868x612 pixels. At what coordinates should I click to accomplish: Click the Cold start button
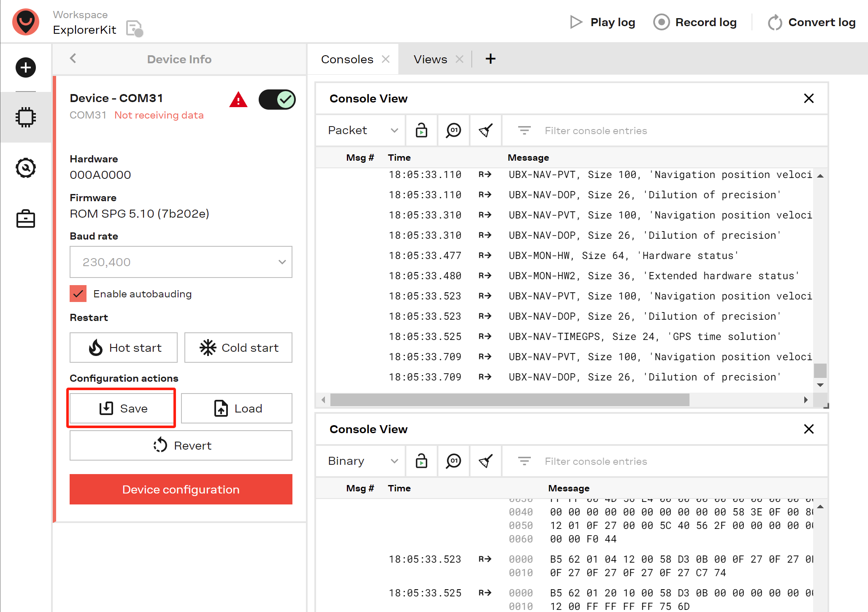(x=238, y=348)
